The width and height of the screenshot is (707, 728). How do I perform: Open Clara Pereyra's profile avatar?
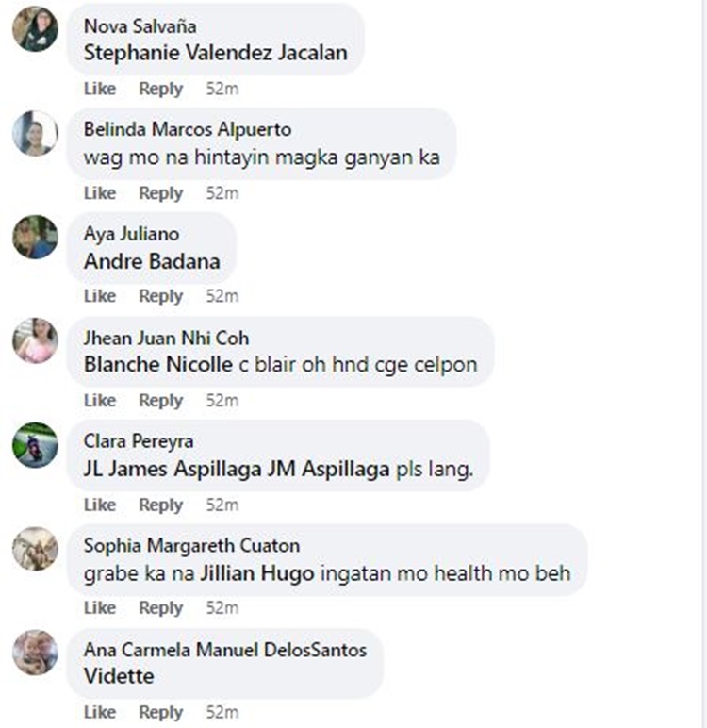click(x=35, y=445)
